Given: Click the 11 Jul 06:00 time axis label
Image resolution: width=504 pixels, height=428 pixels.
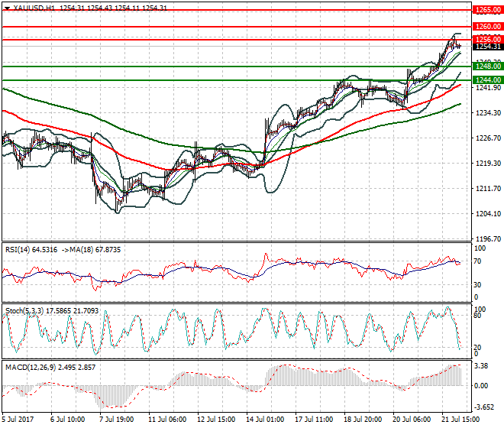Looking at the screenshot, I should click(x=167, y=420).
